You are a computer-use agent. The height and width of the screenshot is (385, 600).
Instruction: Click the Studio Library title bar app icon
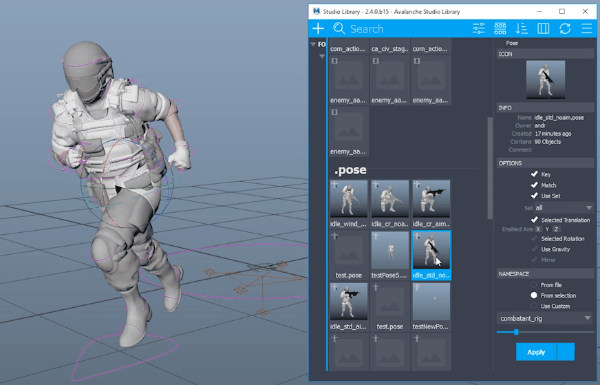(316, 11)
